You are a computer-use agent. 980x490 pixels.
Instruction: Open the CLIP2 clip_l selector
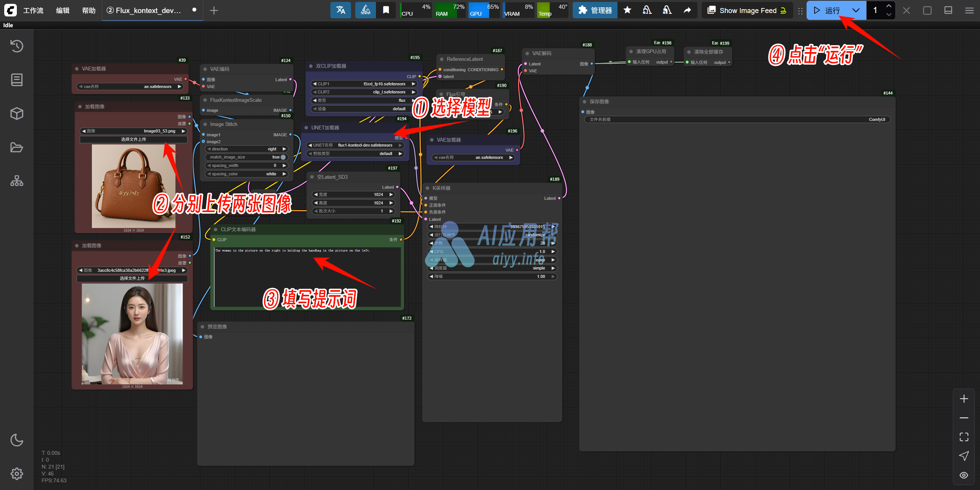click(x=364, y=92)
